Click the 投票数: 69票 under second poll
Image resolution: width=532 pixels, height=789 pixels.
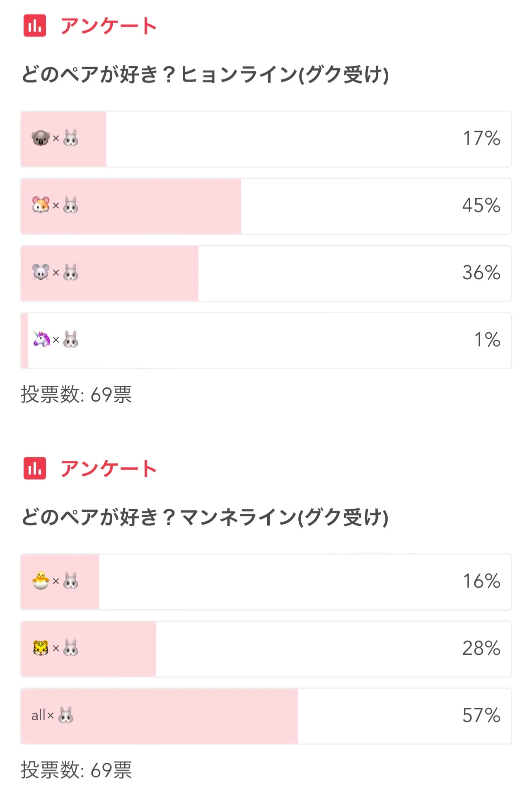76,770
